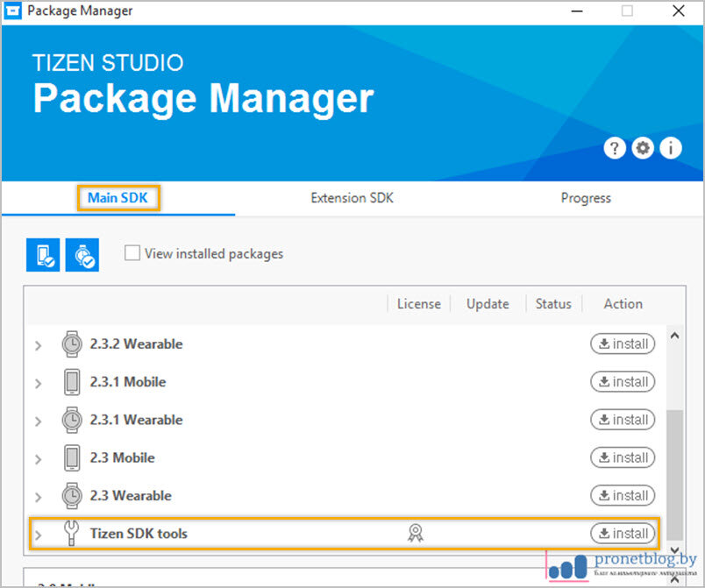This screenshot has height=588, width=705.
Task: Click the Action column header
Action: click(623, 304)
